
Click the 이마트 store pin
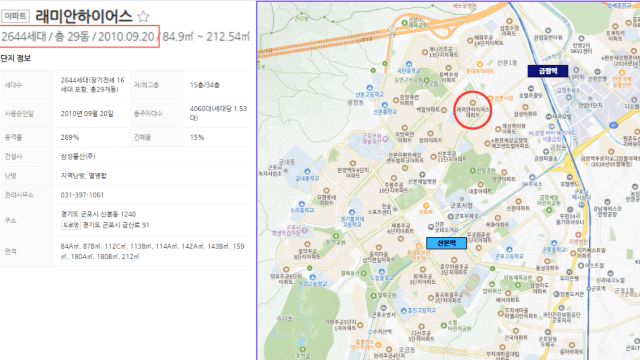tap(426, 206)
